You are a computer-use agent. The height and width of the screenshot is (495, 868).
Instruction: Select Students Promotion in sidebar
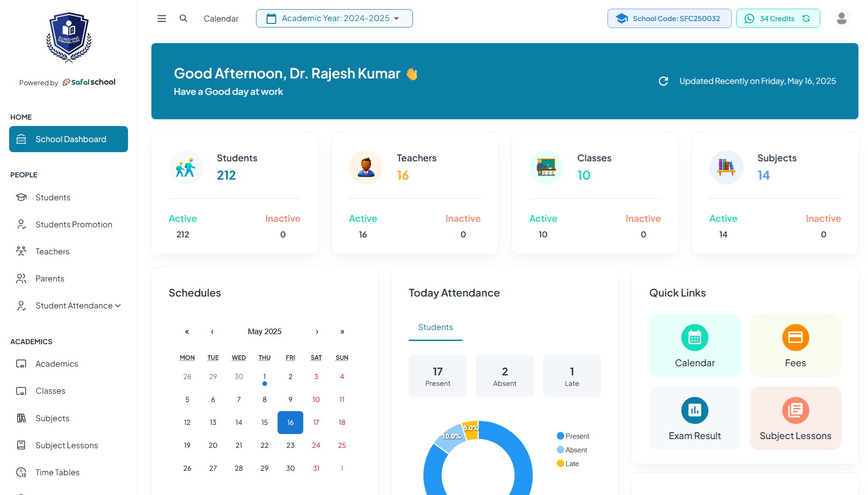click(73, 224)
